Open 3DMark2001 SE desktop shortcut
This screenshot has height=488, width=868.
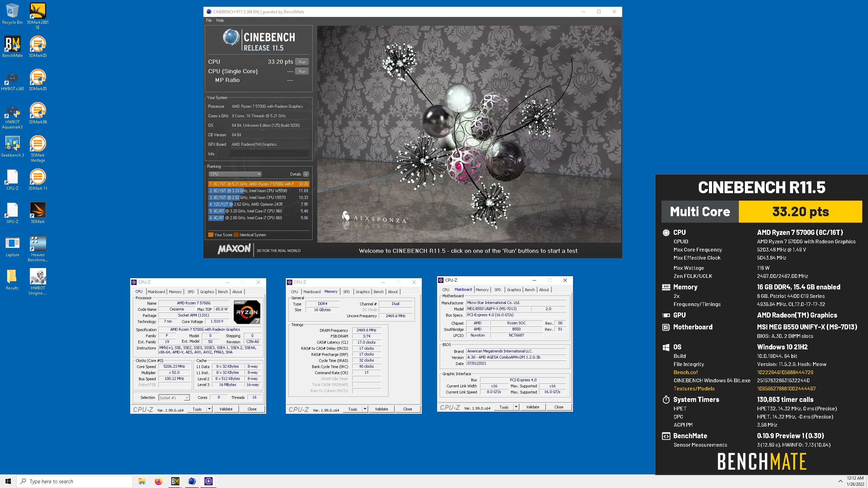coord(38,16)
